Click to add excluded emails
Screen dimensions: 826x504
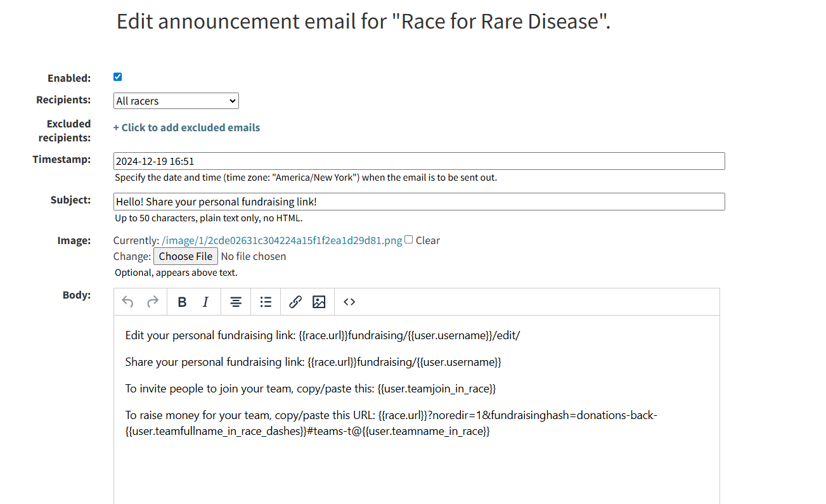186,127
